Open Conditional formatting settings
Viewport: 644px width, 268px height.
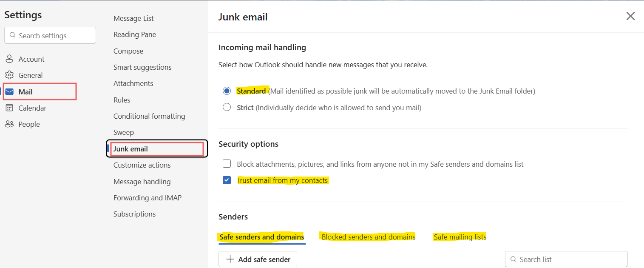[149, 116]
